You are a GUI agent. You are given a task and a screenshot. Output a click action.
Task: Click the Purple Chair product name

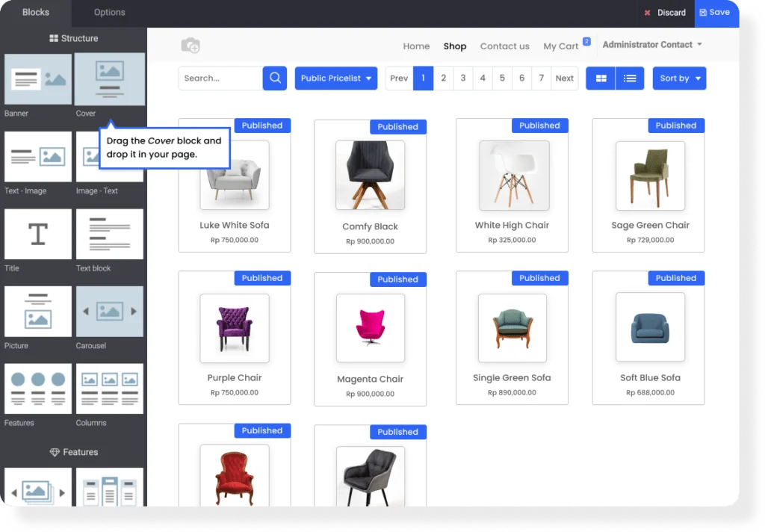235,378
